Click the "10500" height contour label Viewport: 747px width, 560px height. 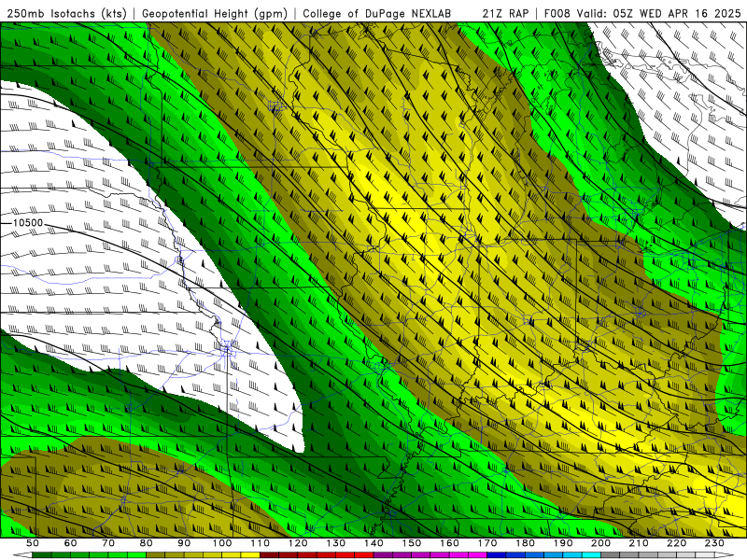(28, 222)
